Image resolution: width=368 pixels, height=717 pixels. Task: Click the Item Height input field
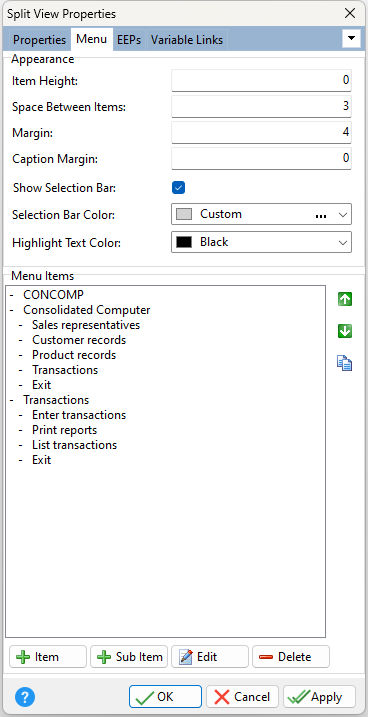tap(261, 80)
